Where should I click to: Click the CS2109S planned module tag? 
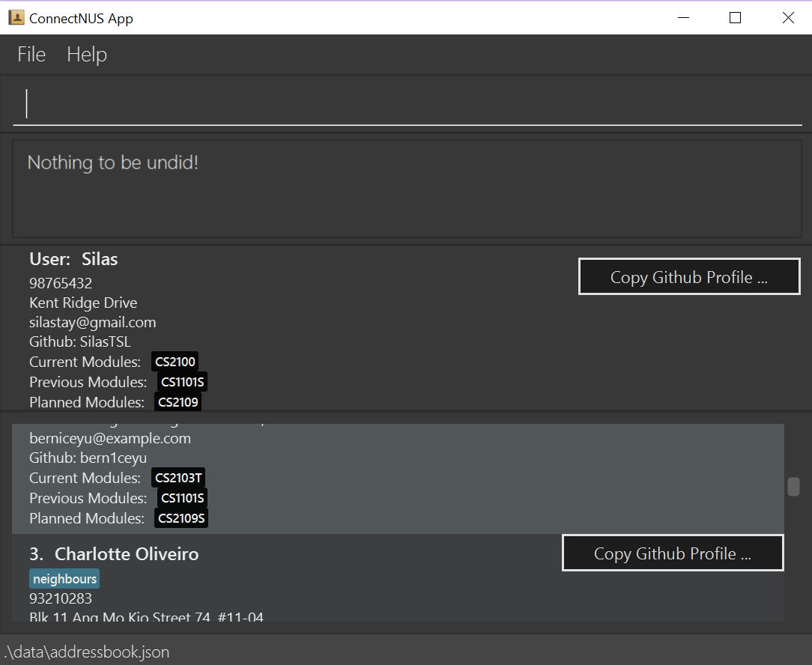(181, 518)
